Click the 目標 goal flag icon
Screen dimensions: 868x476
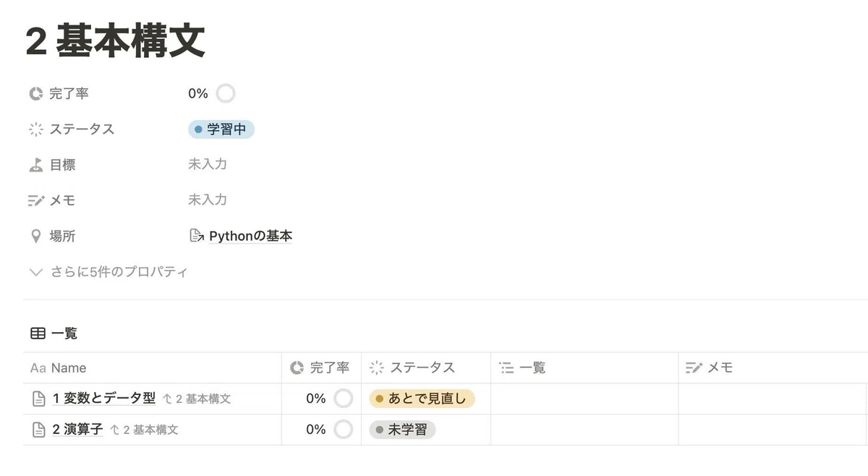[35, 165]
